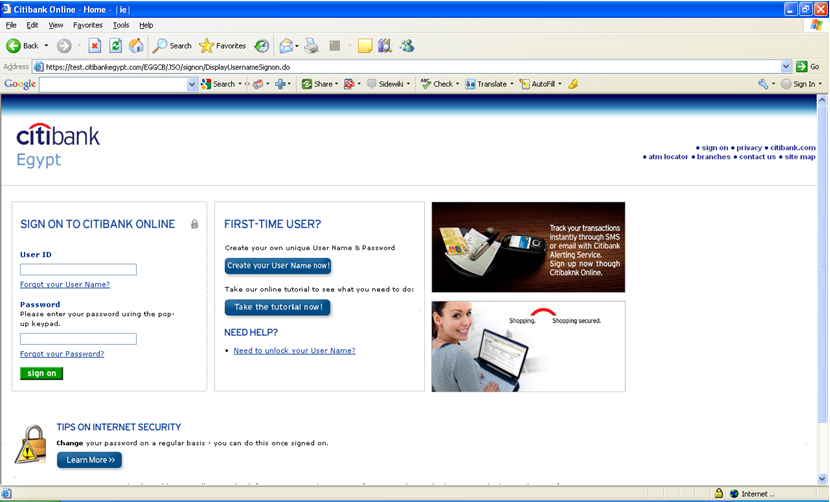Click the Google toolbar highlighter icon
The image size is (830, 502).
click(573, 84)
